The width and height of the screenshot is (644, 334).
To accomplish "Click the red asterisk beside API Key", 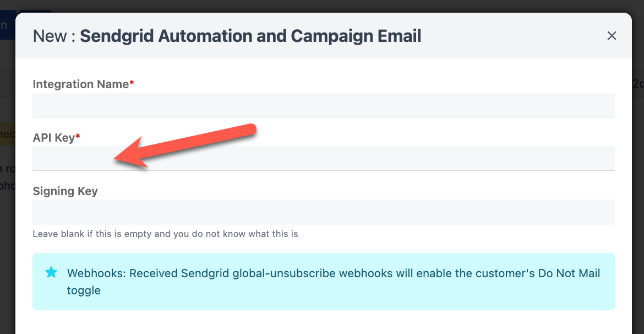I will coord(78,138).
